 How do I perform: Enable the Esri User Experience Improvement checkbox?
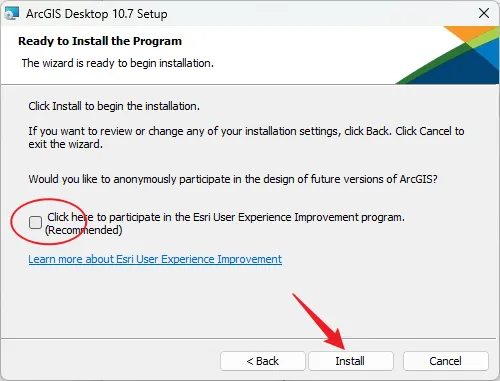pyautogui.click(x=35, y=222)
